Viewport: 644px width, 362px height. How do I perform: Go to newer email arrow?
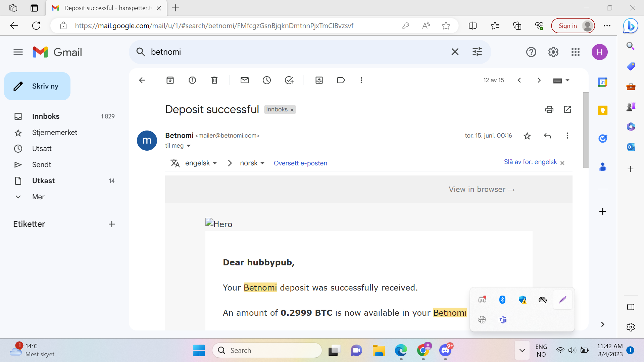[519, 80]
